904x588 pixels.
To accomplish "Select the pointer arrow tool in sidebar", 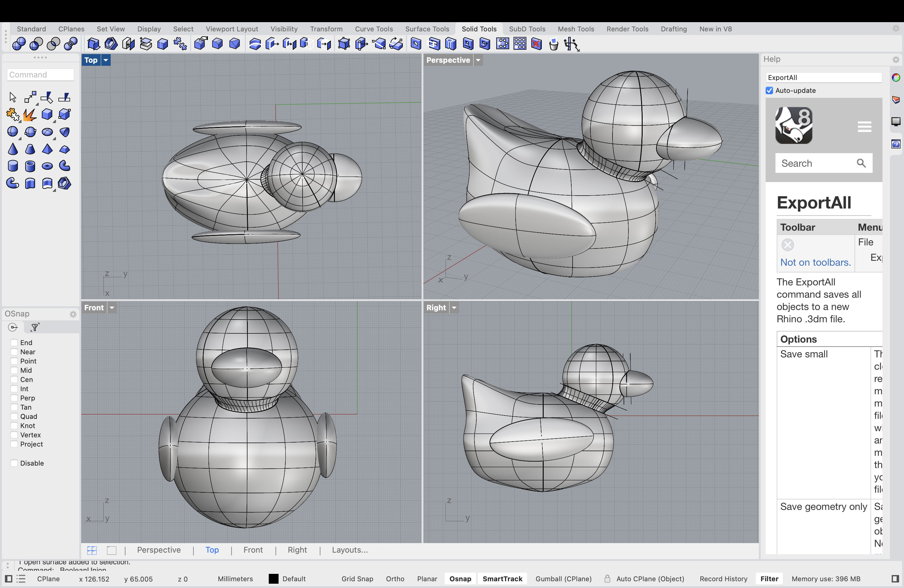I will (13, 97).
